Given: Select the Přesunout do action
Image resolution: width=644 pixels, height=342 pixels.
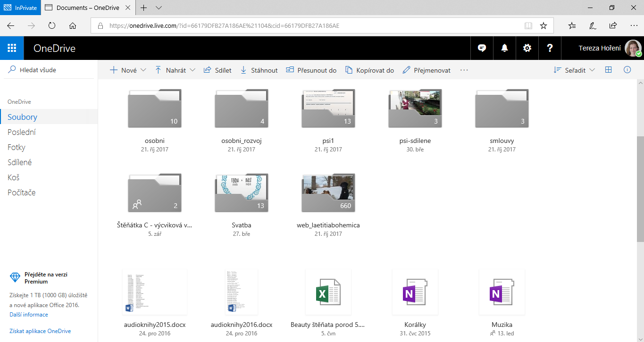Looking at the screenshot, I should tap(311, 70).
